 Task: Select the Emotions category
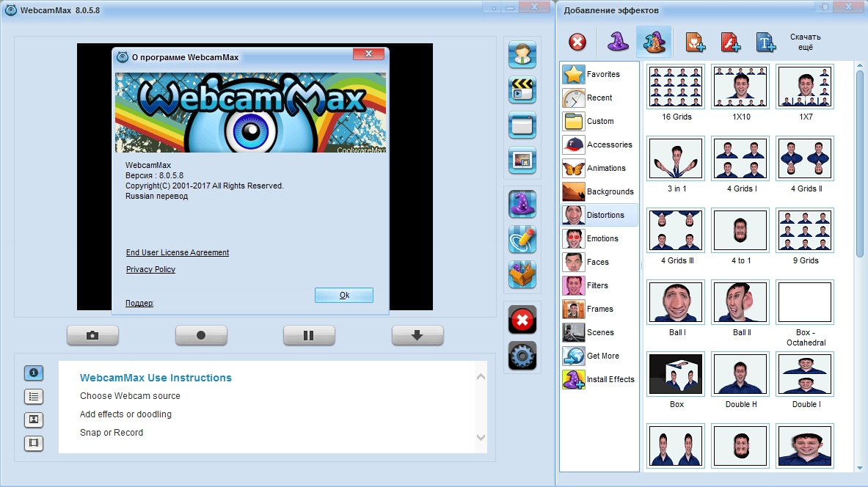599,238
